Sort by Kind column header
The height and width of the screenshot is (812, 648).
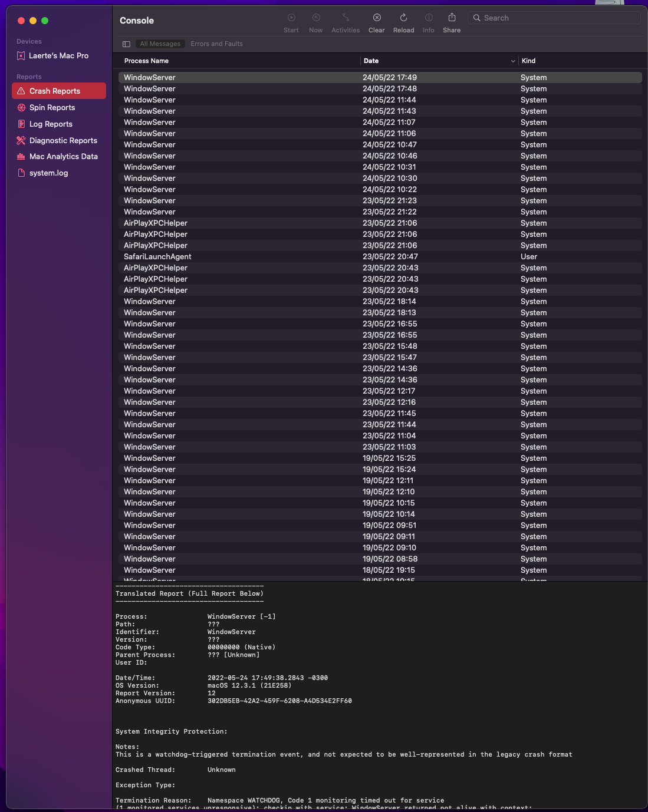(x=528, y=61)
